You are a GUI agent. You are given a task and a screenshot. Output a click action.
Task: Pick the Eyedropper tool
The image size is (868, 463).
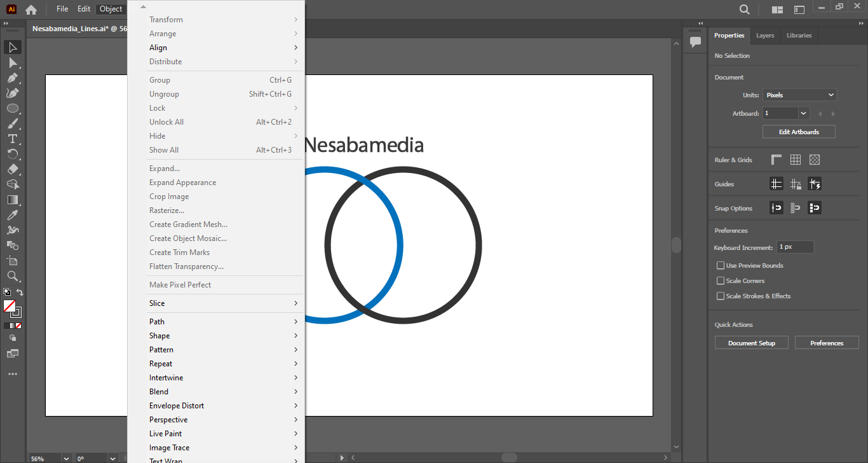[13, 216]
